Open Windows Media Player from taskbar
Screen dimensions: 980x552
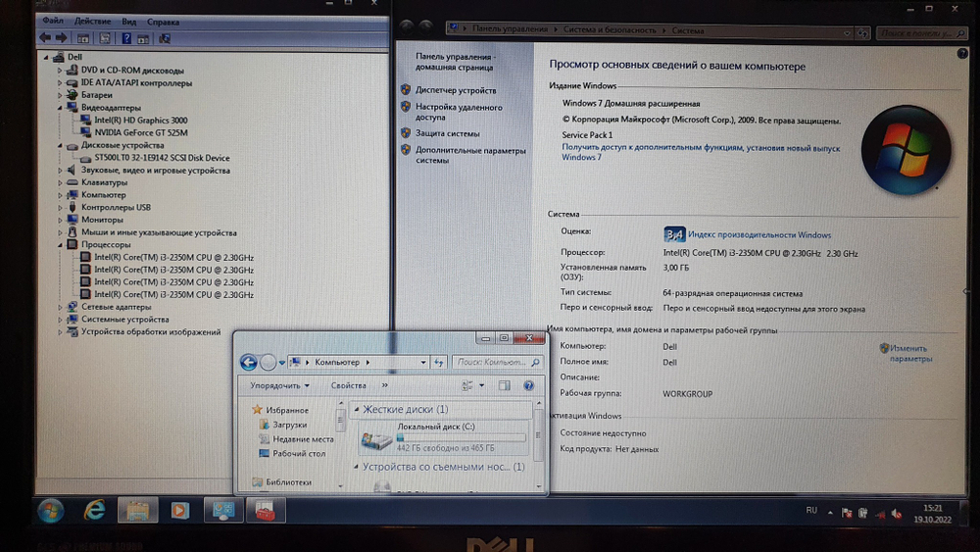(180, 511)
